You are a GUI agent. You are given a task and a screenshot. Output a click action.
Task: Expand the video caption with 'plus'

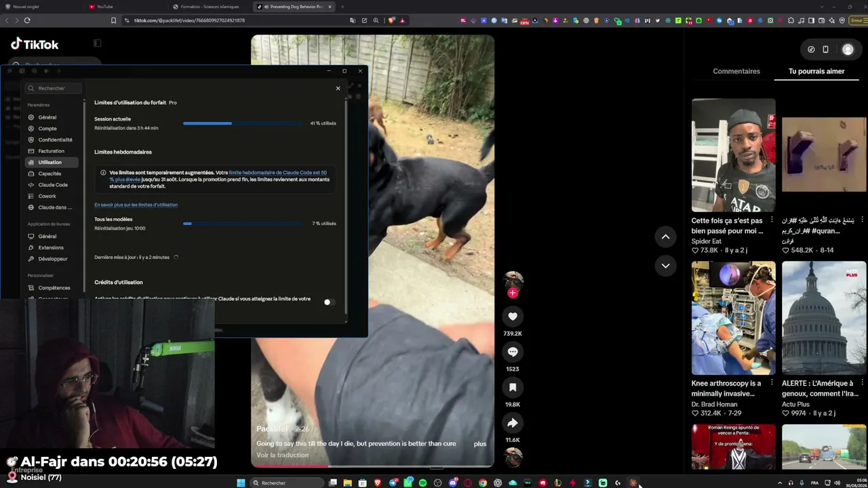[480, 444]
